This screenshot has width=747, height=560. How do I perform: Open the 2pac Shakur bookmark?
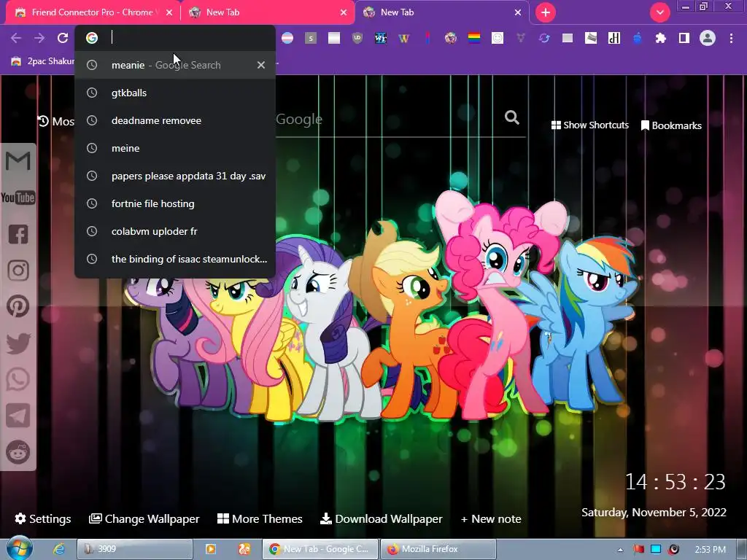pyautogui.click(x=43, y=61)
